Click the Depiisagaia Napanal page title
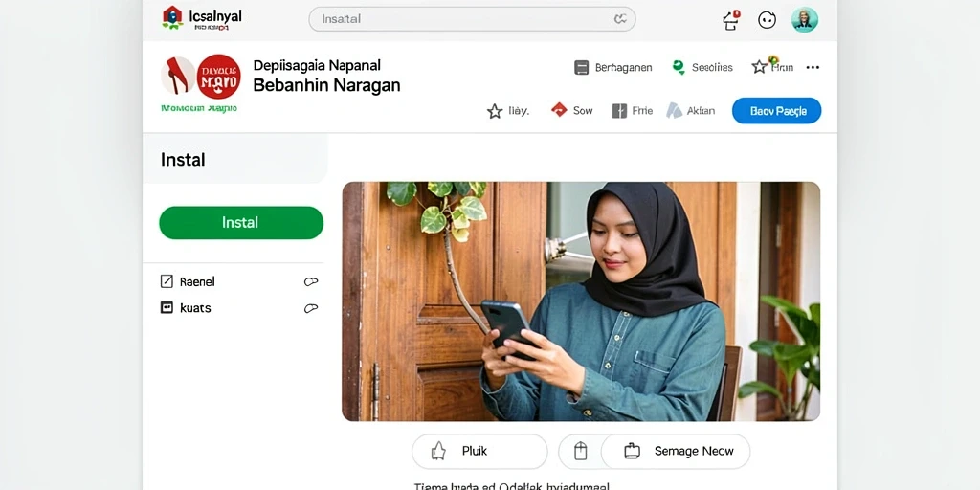The height and width of the screenshot is (490, 980). [x=317, y=65]
